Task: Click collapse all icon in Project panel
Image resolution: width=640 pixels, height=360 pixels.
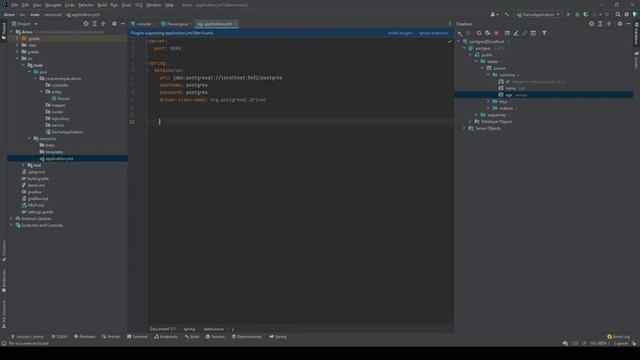Action: pos(104,24)
